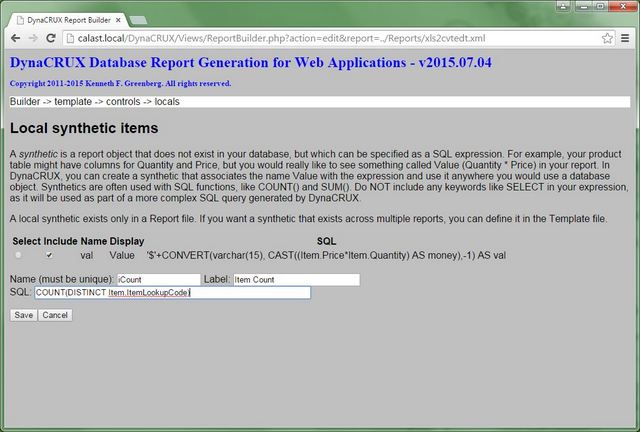Click the 'val' name cell

(87, 256)
